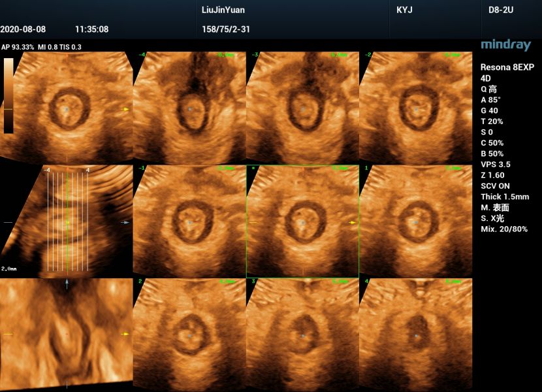This screenshot has height=392, width=542.
Task: Click the yellow arrow in the top-left reference image
Action: [125, 109]
